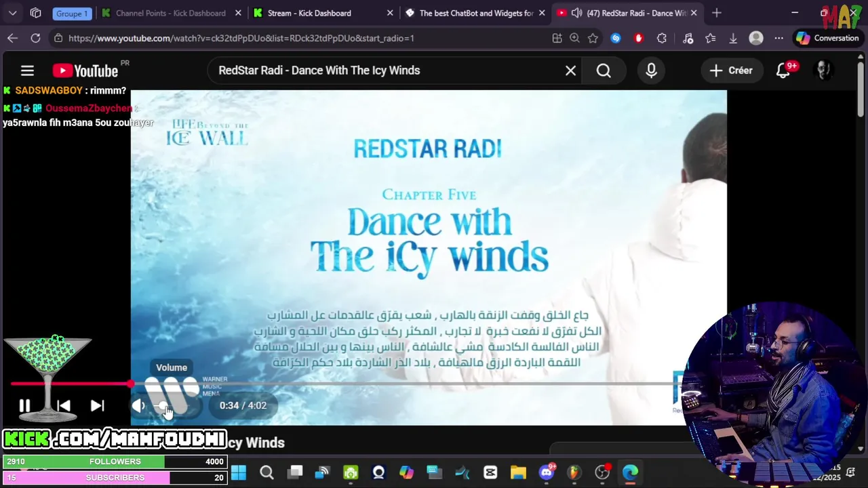Viewport: 868px width, 488px height.
Task: Open the install app icon in address bar
Action: (x=557, y=38)
